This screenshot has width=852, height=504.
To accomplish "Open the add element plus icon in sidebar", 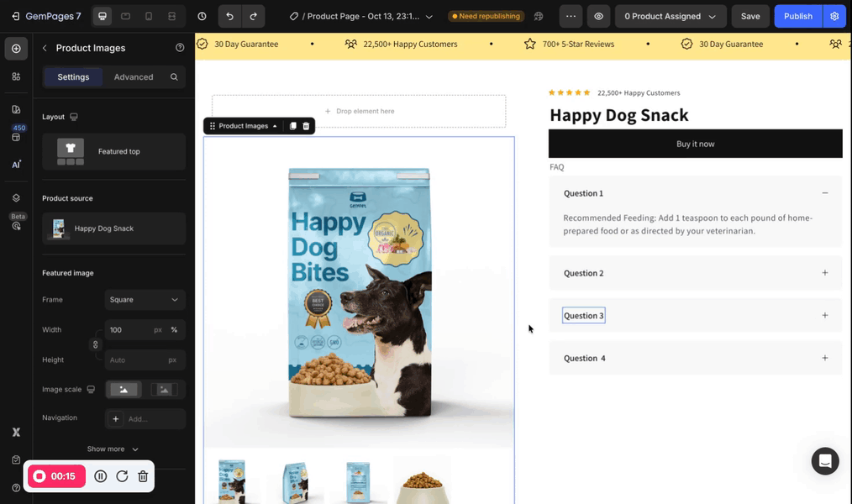I will click(15, 48).
